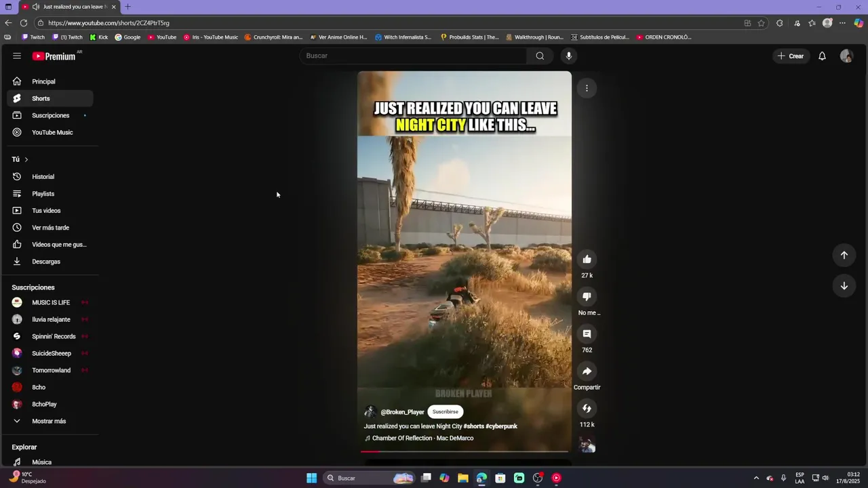Mute the browser tab audio icon

pos(35,7)
